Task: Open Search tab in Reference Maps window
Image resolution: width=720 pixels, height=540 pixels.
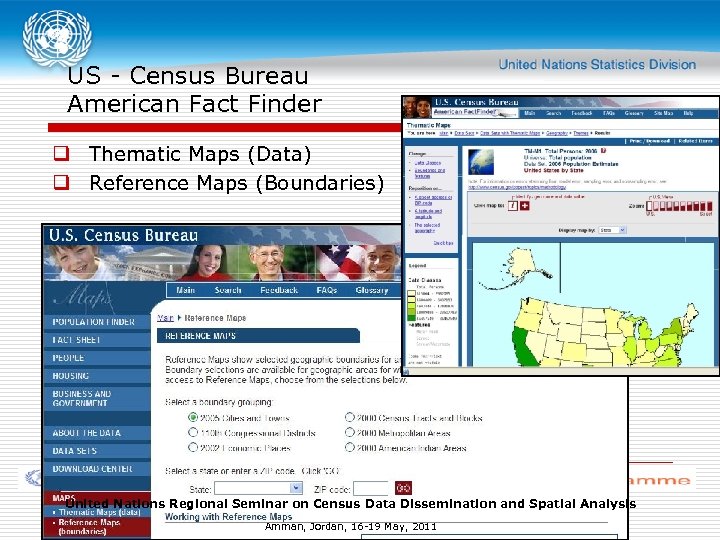Action: [x=228, y=290]
